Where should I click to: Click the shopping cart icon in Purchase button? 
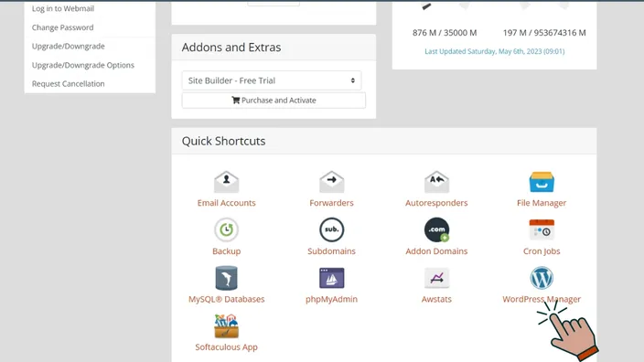pyautogui.click(x=235, y=101)
